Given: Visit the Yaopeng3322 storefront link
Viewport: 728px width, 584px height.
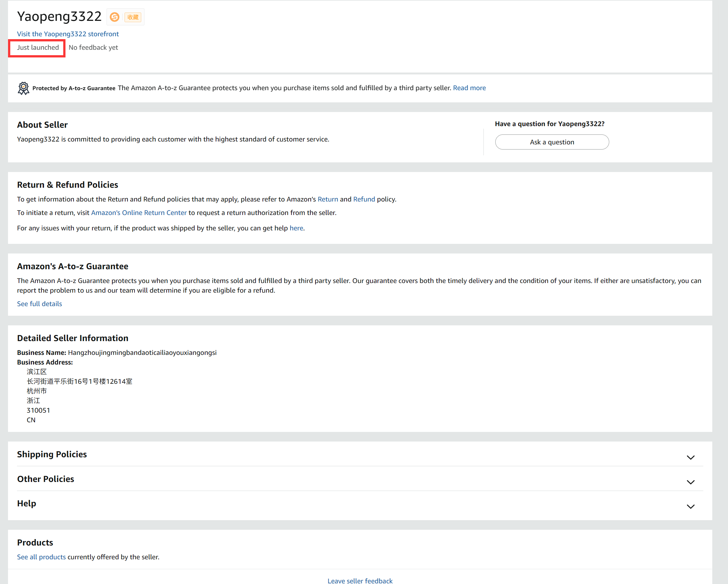Looking at the screenshot, I should (68, 34).
